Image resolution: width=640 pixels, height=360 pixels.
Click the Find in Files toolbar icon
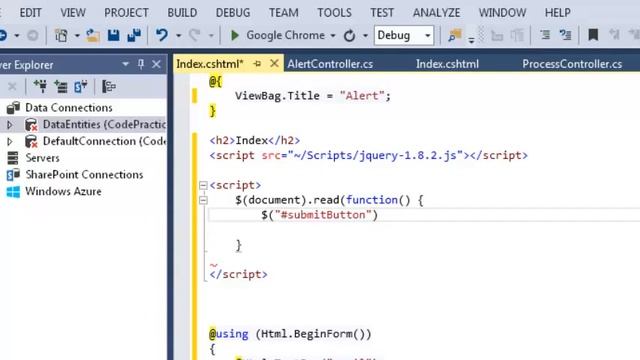tap(454, 36)
